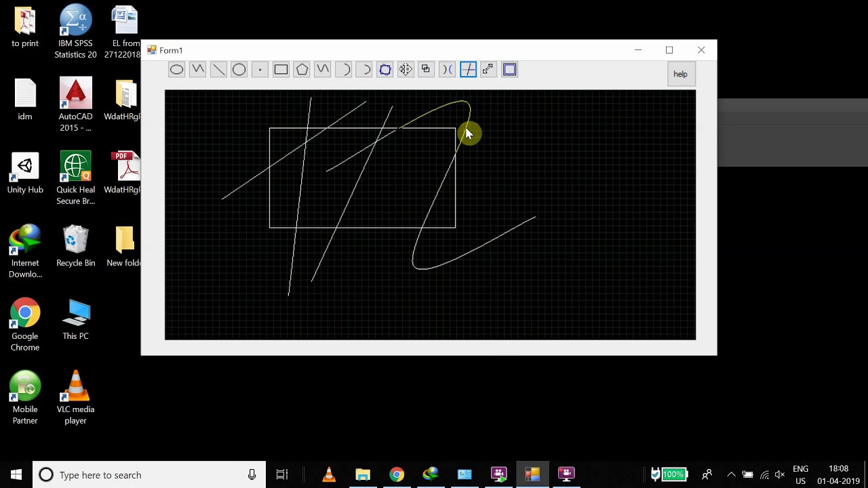Select the Quick Heal Secure Browser icon
The height and width of the screenshot is (488, 868).
(75, 178)
